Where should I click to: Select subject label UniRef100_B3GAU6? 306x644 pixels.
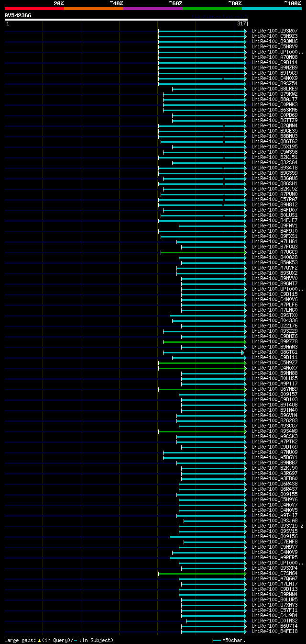[274, 179]
